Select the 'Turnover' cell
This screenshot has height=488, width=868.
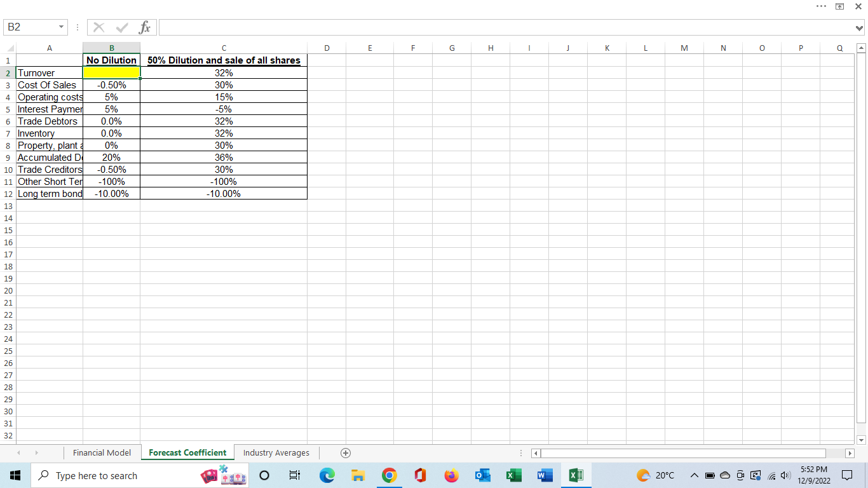pos(49,73)
